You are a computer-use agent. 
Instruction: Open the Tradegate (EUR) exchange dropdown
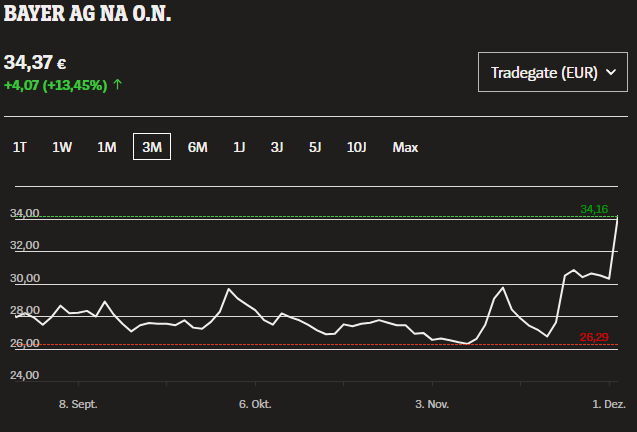click(x=552, y=72)
